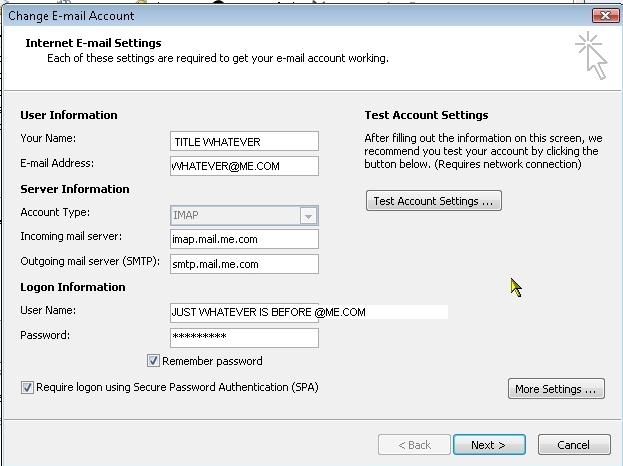The height and width of the screenshot is (466, 623).
Task: Open the Account Type IMAP dropdown arrow
Action: coord(308,216)
